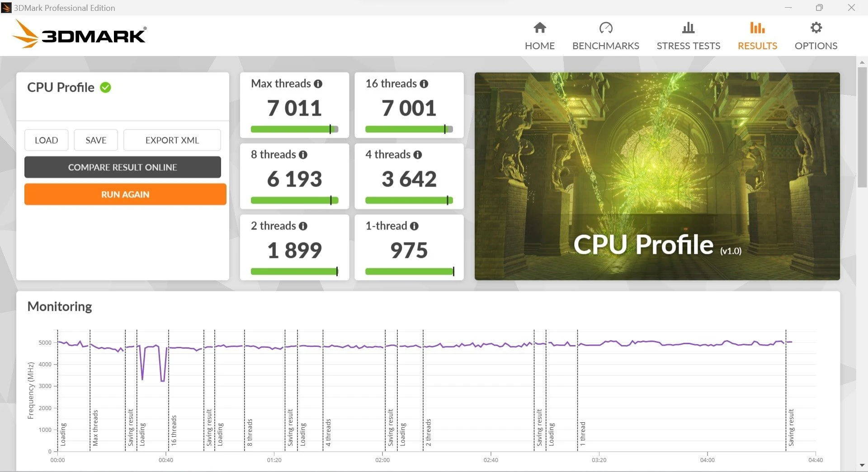868x472 pixels.
Task: Click the 16 threads marker on chart
Action: [x=174, y=430]
